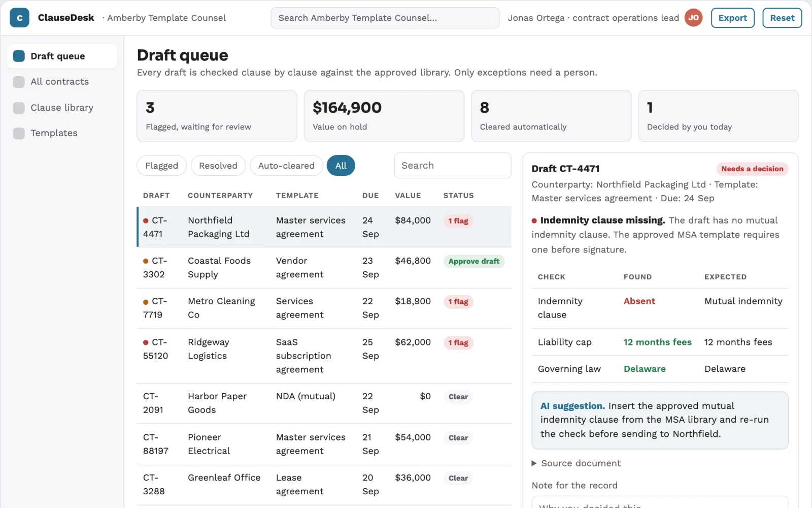Click the Decided by you today card
Image resolution: width=812 pixels, height=508 pixels.
718,116
